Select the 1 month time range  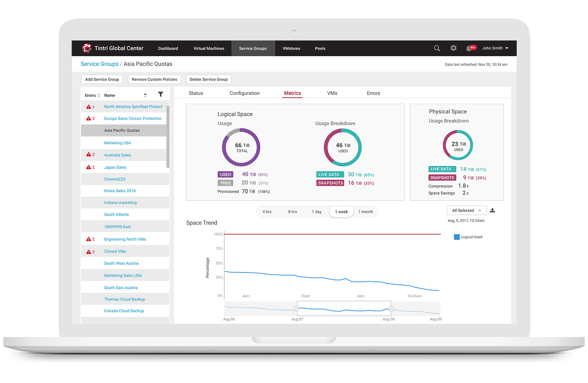[366, 212]
